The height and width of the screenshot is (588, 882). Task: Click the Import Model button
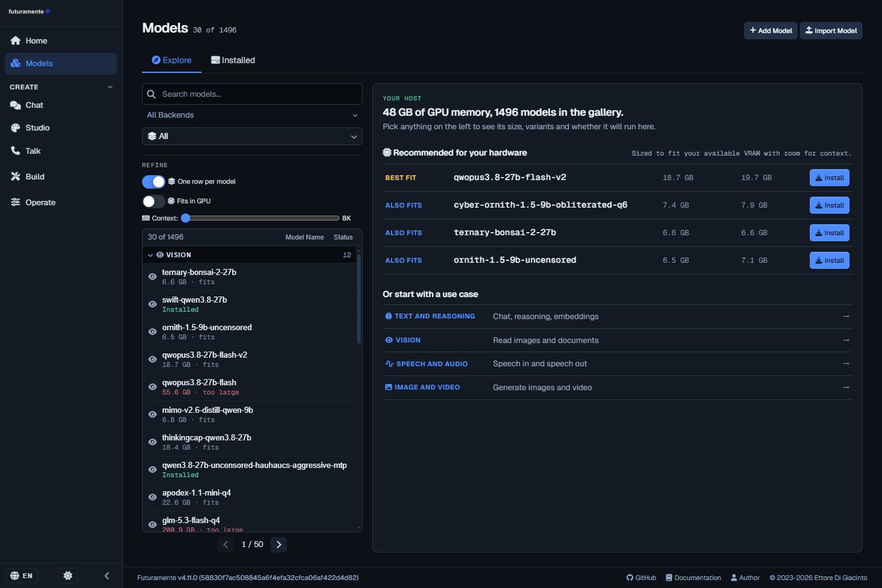(x=831, y=31)
